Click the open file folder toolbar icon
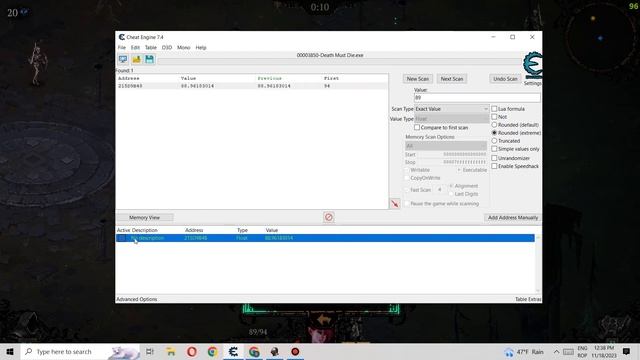 pyautogui.click(x=136, y=59)
